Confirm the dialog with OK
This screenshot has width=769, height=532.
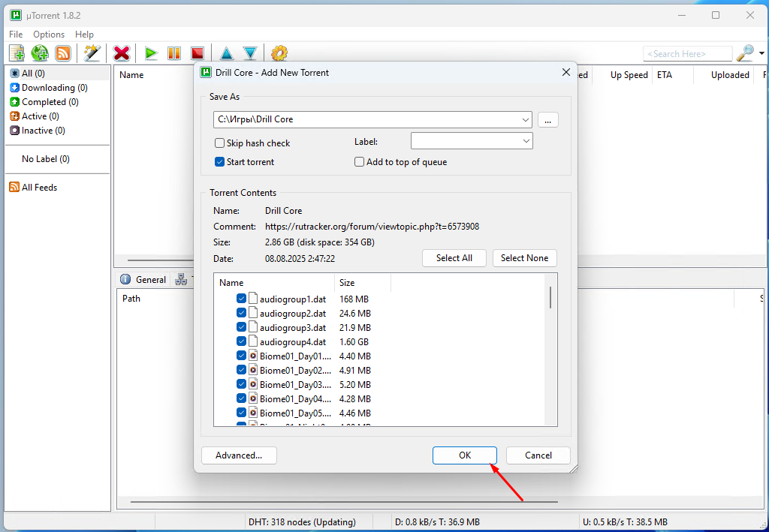[464, 455]
